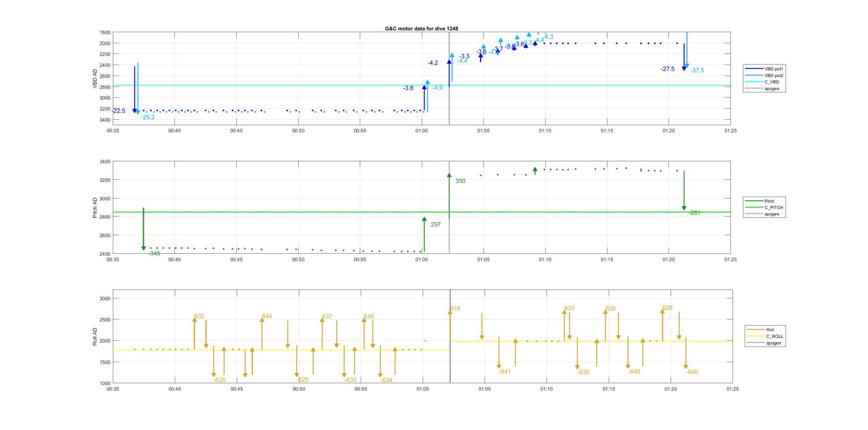This screenshot has height=430, width=868.
Task: Click the '-22.5' VBD data label
Action: tap(118, 111)
